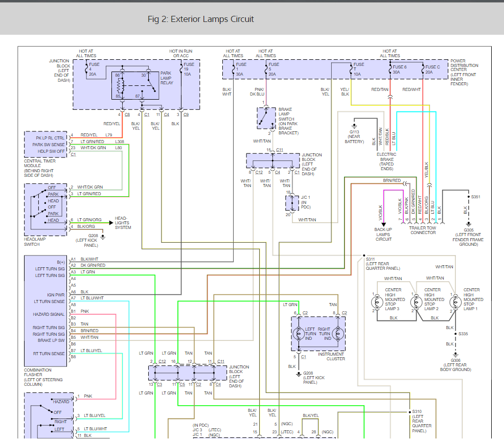The width and height of the screenshot is (504, 440).
Task: Click the S311 Left Rear Quarter Panel label
Action: tap(383, 264)
